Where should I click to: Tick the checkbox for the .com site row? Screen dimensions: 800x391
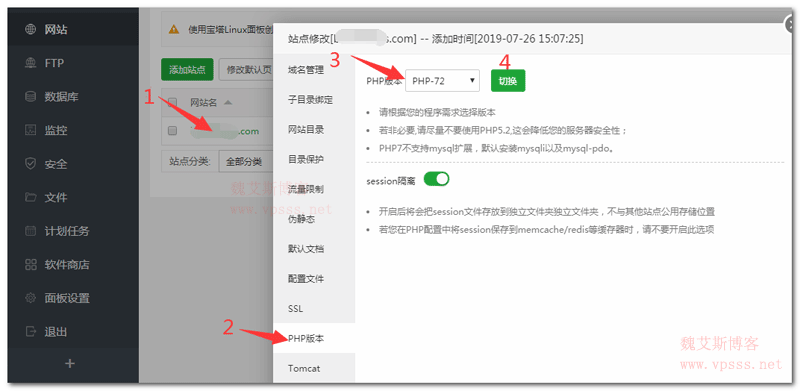click(172, 131)
